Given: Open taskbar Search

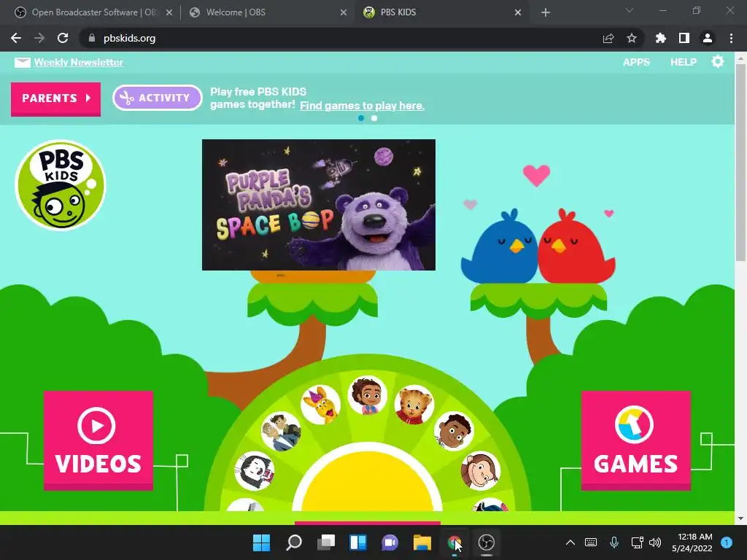Looking at the screenshot, I should (x=293, y=542).
